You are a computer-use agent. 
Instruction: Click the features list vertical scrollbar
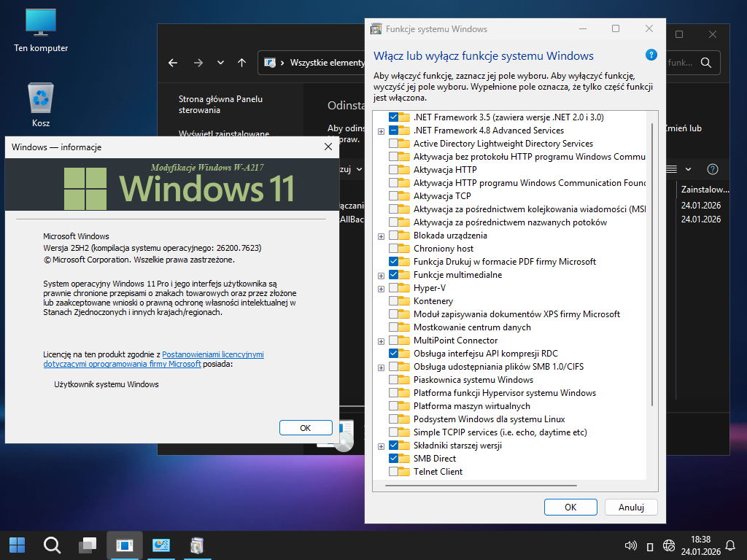[x=652, y=262]
